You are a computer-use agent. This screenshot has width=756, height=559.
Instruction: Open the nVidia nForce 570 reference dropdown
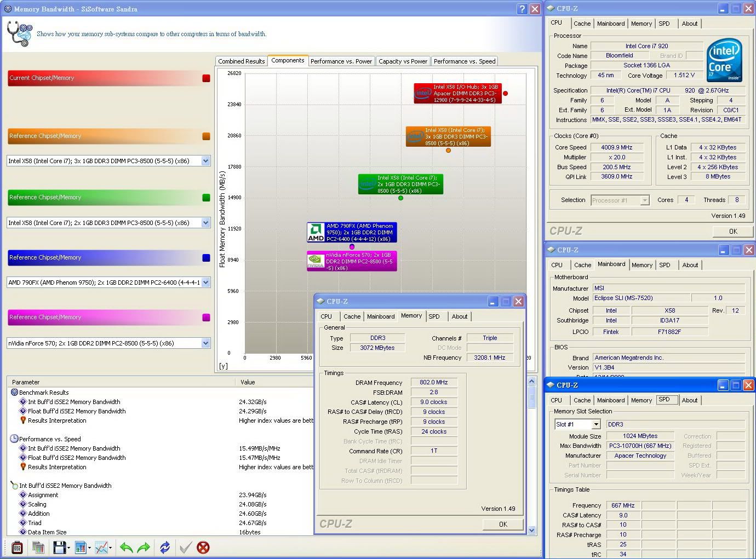tap(206, 343)
